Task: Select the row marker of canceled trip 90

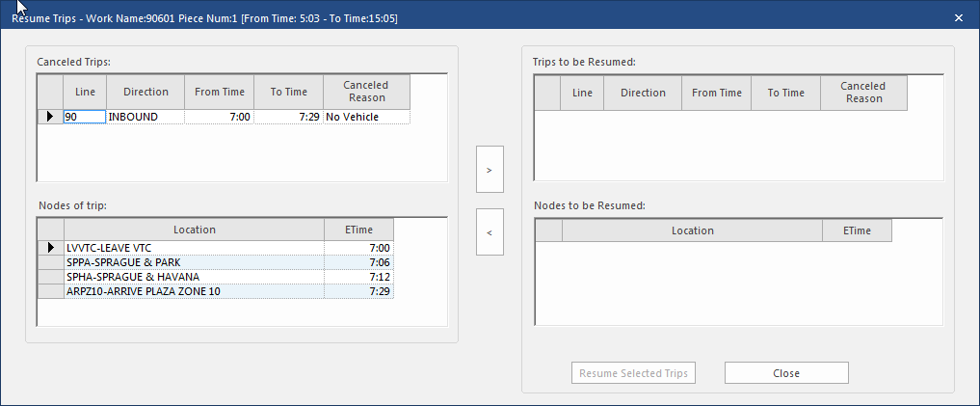Action: (49, 117)
